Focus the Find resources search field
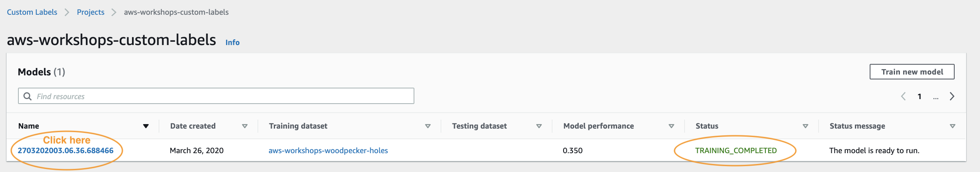This screenshot has width=980, height=172. pyautogui.click(x=216, y=96)
